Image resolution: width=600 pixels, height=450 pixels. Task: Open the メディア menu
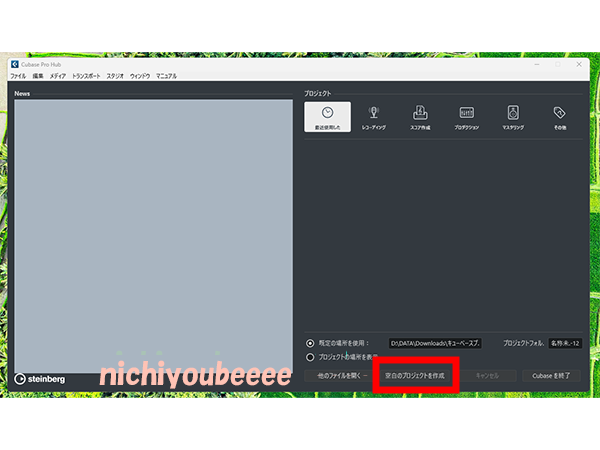click(x=58, y=76)
